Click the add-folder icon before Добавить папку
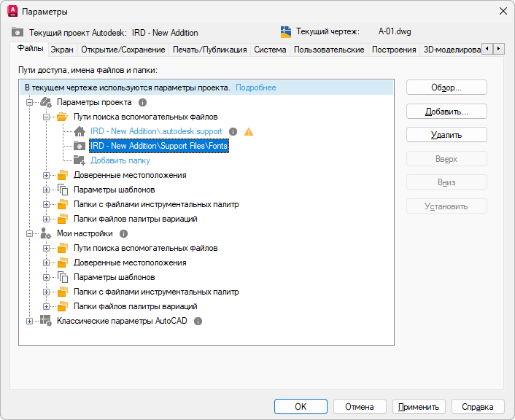The width and height of the screenshot is (515, 420). coord(80,160)
